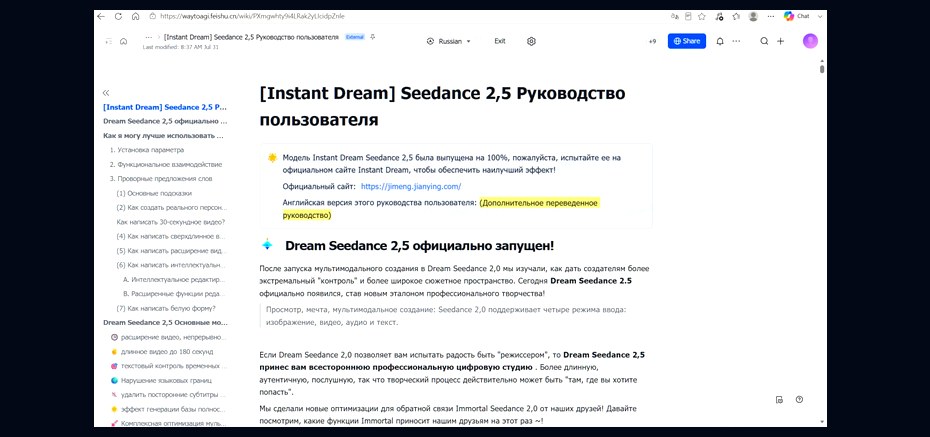This screenshot has height=437, width=930.
Task: Focus the waytoagi.feishu.cn address bar
Action: point(252,17)
